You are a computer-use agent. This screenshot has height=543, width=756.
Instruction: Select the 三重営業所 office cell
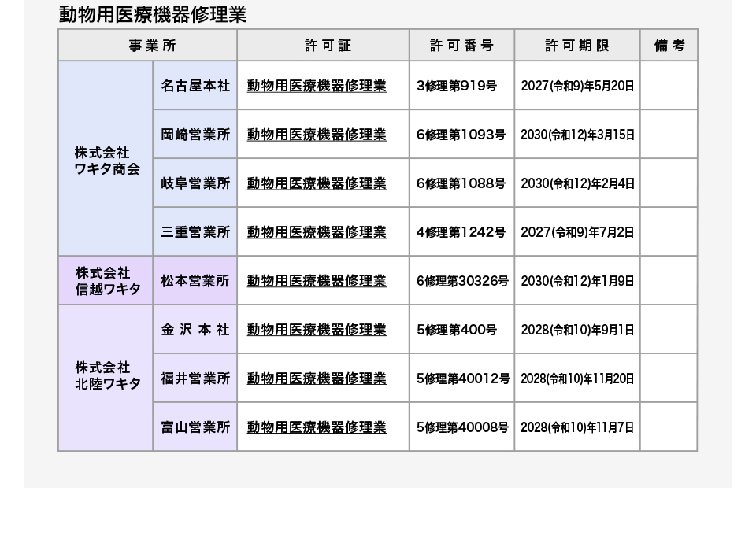(195, 231)
